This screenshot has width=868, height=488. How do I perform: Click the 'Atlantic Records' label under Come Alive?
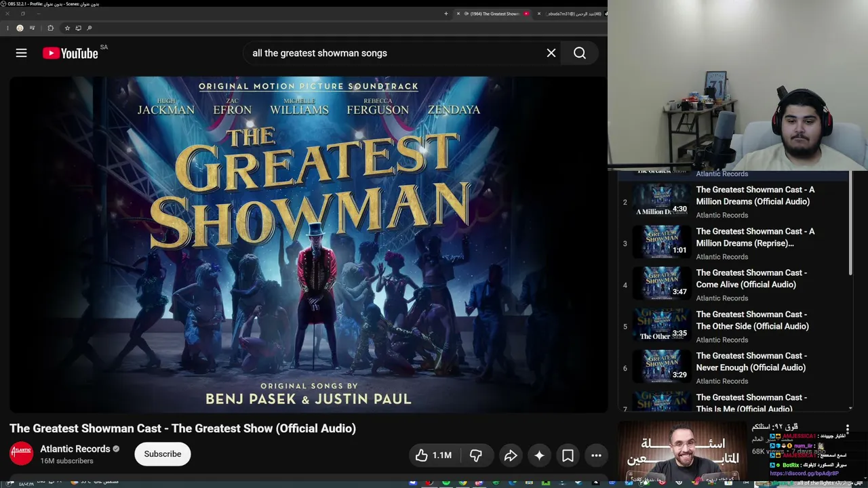(722, 298)
